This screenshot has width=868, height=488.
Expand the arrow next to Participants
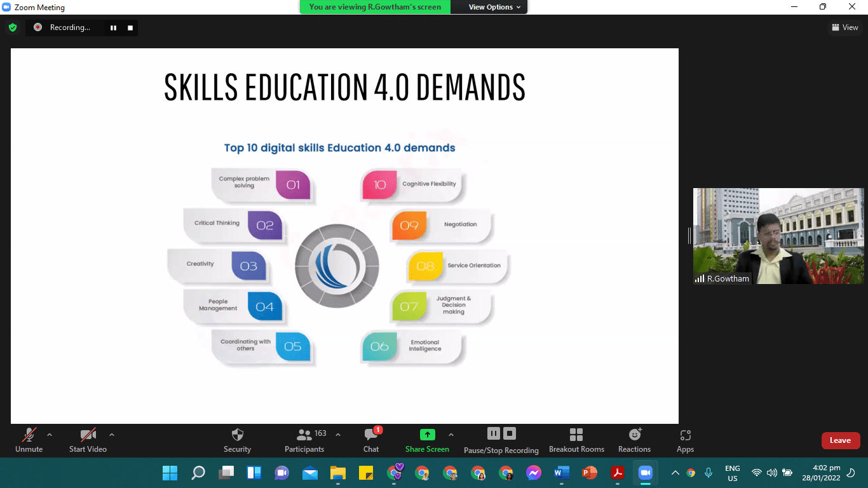338,435
